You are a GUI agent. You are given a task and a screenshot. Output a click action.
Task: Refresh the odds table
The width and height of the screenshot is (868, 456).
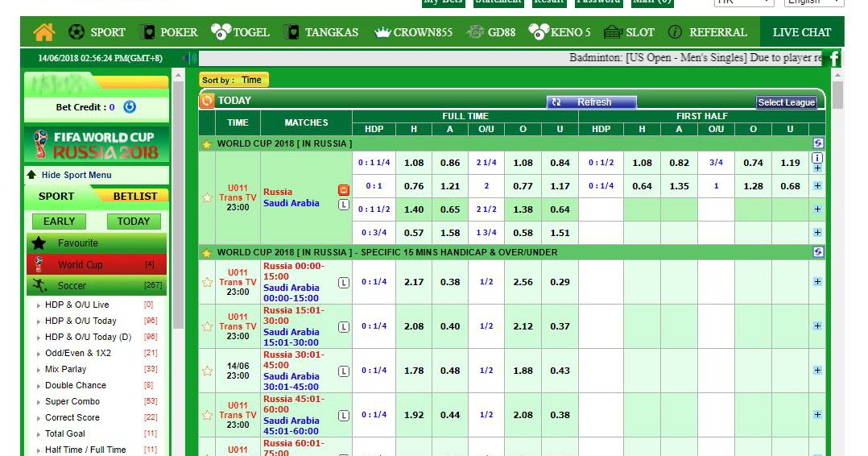click(591, 102)
